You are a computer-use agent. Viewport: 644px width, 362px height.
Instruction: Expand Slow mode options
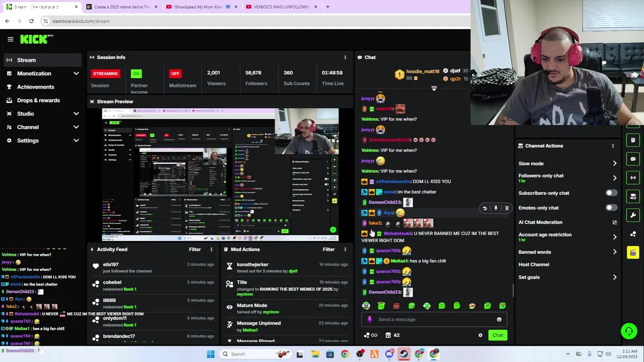tap(614, 163)
